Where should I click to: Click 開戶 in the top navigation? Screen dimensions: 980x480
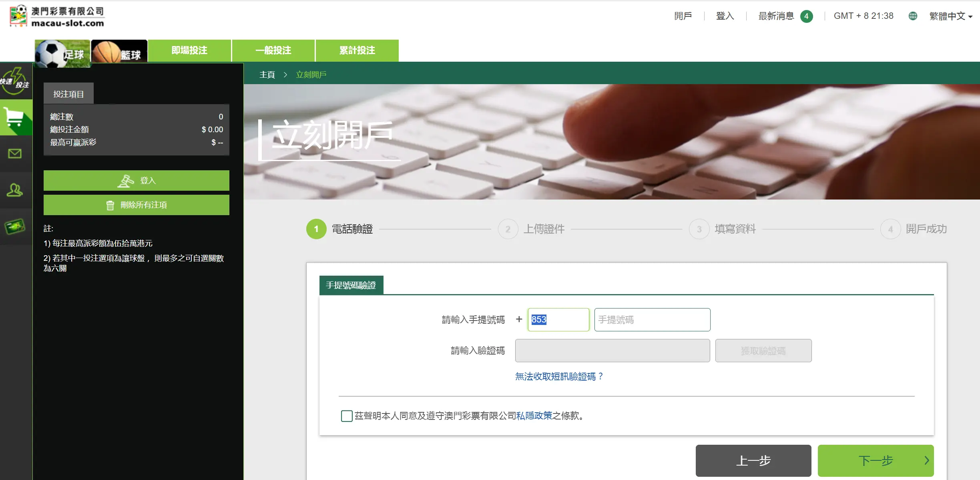click(x=683, y=16)
